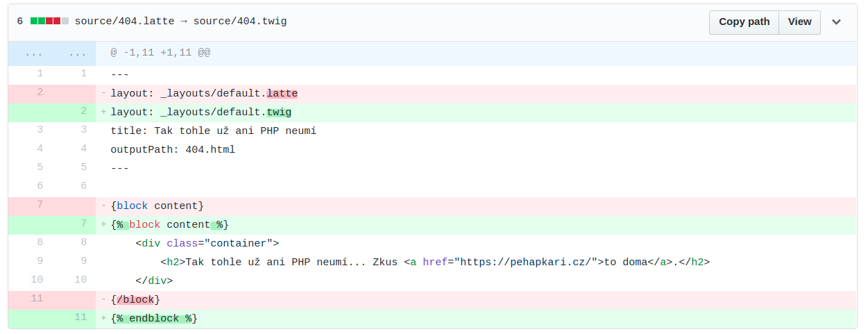Click the {% endblock %} added line
The height and width of the screenshot is (334, 868).
[x=476, y=318]
